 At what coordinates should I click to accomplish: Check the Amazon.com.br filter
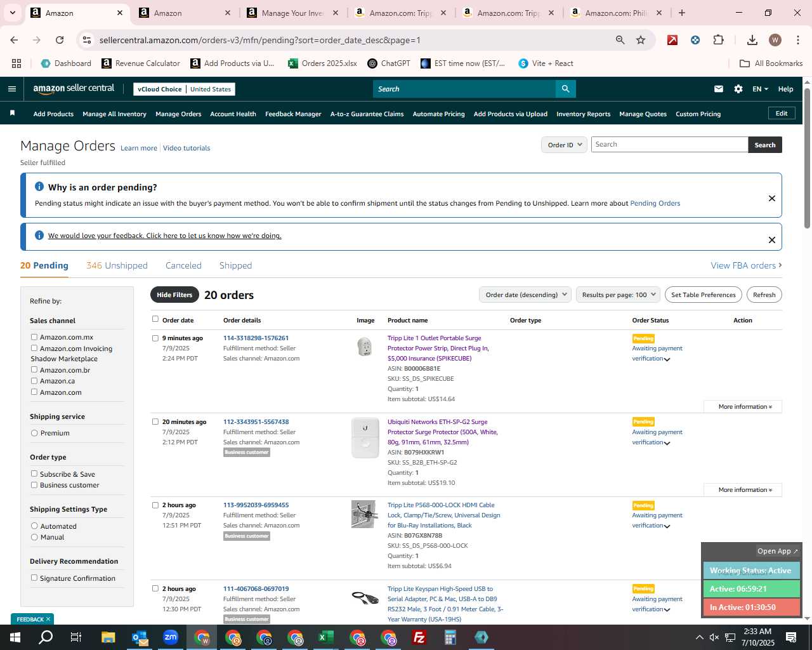coord(34,369)
